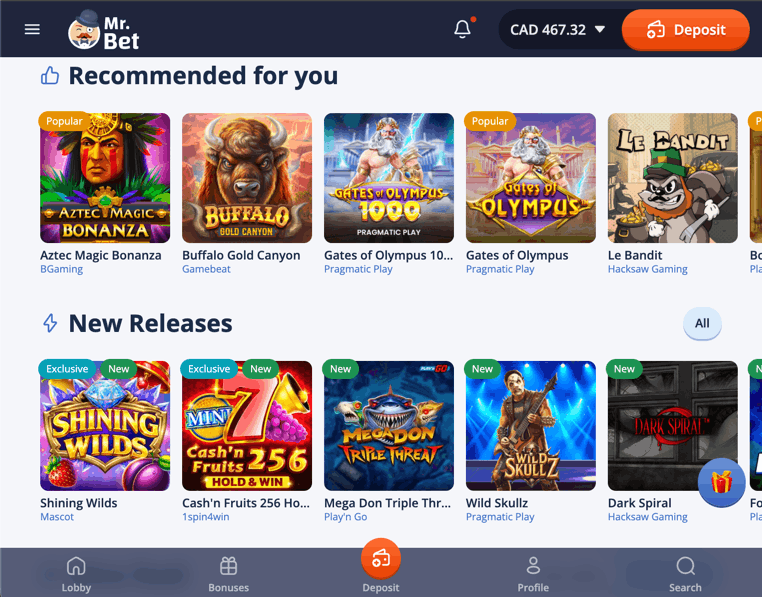Open Aztec Magic Bonanza game thumbnail
Image resolution: width=762 pixels, height=597 pixels.
[x=105, y=178]
